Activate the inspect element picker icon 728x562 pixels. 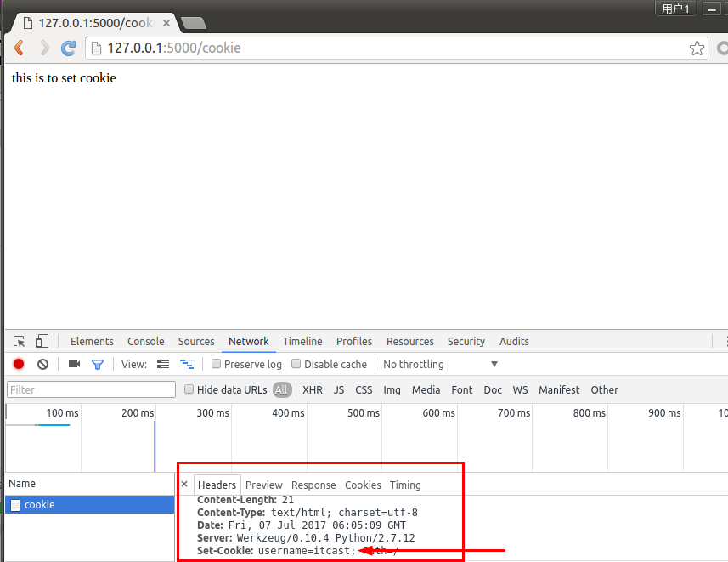20,342
